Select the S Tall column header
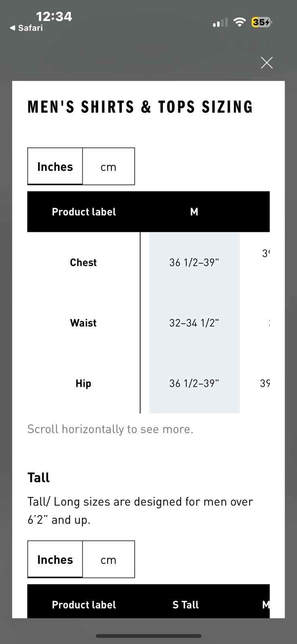 pyautogui.click(x=186, y=605)
